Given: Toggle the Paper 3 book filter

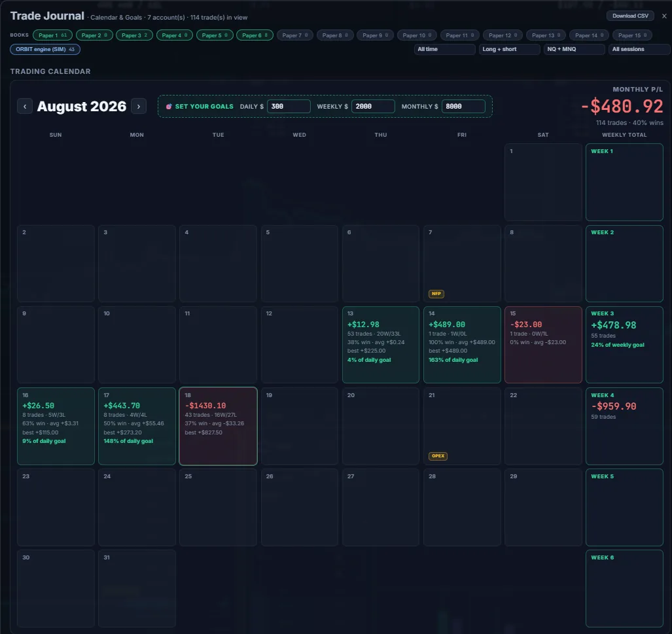Looking at the screenshot, I should pos(134,35).
